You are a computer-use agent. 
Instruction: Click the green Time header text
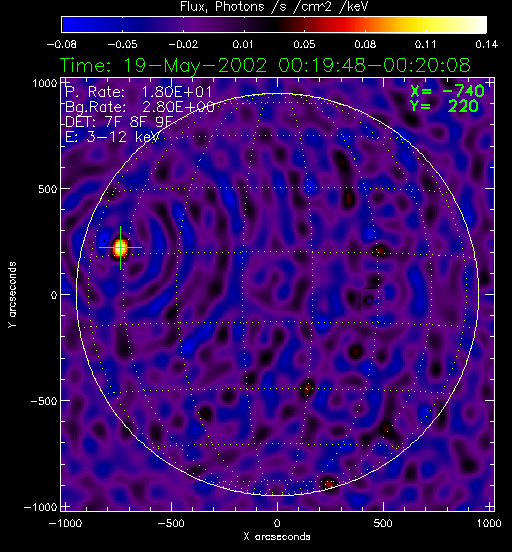point(266,65)
